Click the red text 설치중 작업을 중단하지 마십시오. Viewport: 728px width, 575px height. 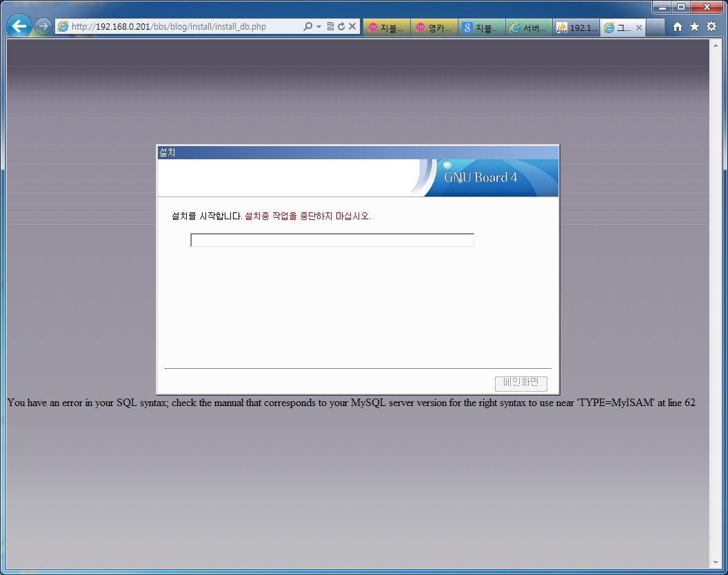tap(307, 216)
